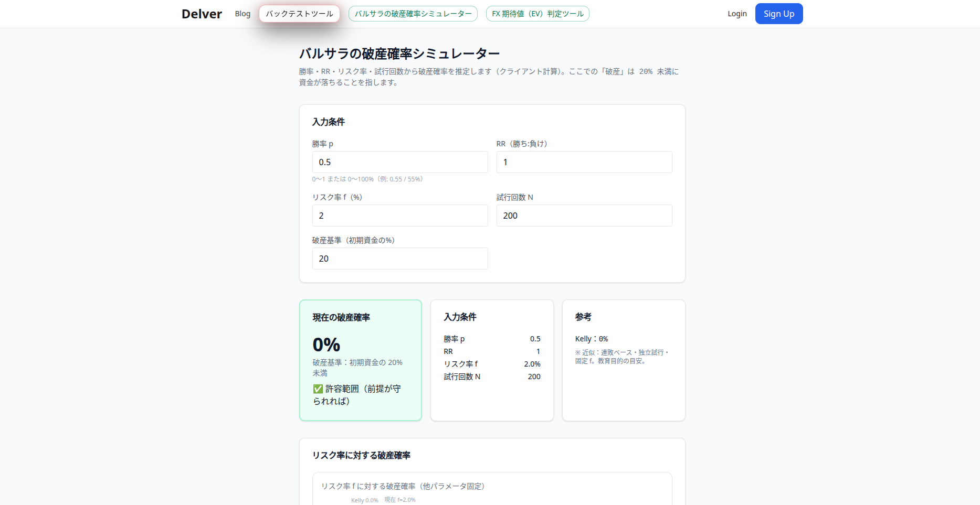980x505 pixels.
Task: Click the 入力条件 summary card heading
Action: 460,317
